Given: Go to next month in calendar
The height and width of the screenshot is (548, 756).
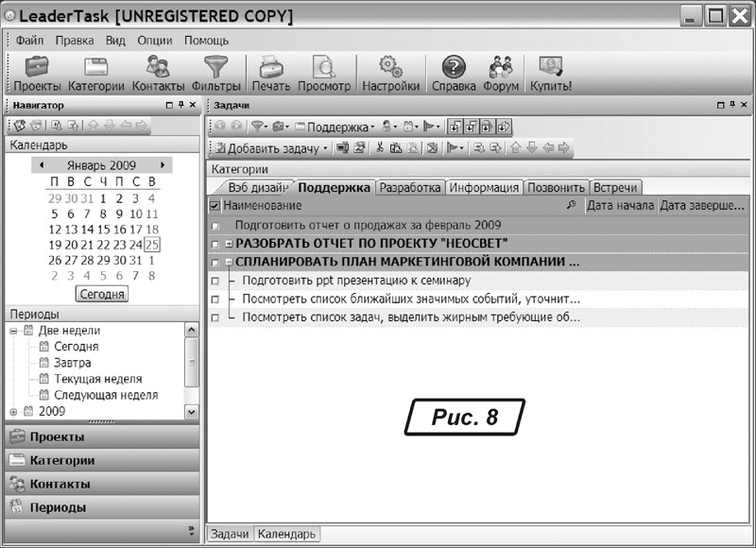Looking at the screenshot, I should point(163,165).
